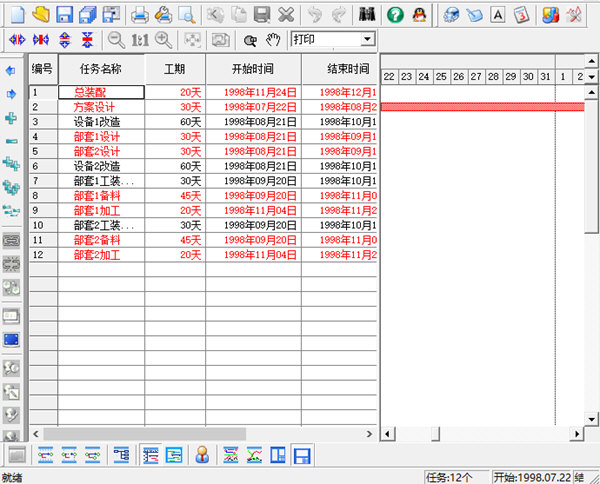Click the Print icon in toolbar
The height and width of the screenshot is (484, 600).
[x=140, y=14]
